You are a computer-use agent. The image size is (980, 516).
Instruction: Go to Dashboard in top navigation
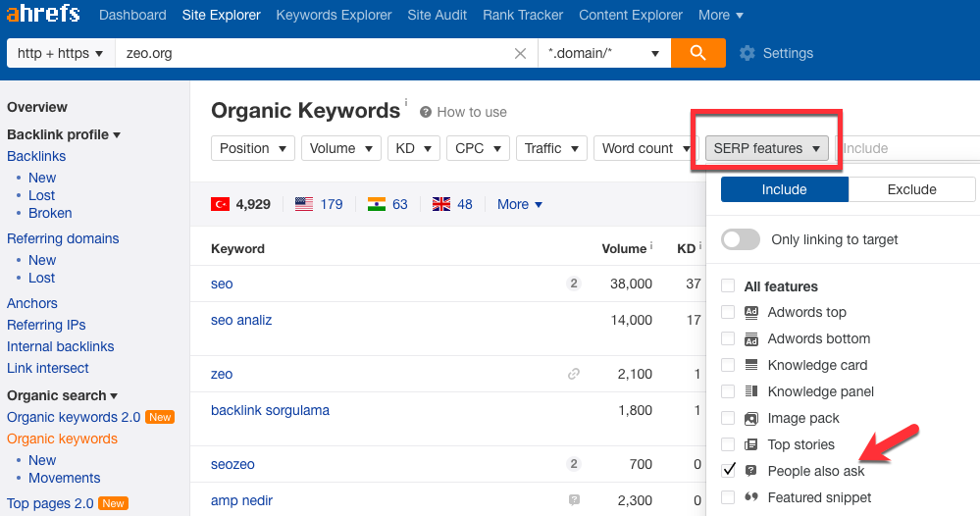pyautogui.click(x=132, y=15)
